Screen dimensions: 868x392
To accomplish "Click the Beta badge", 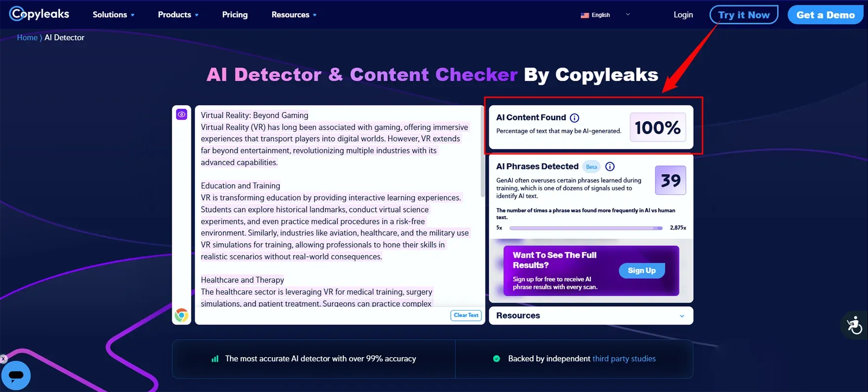I will pos(591,167).
